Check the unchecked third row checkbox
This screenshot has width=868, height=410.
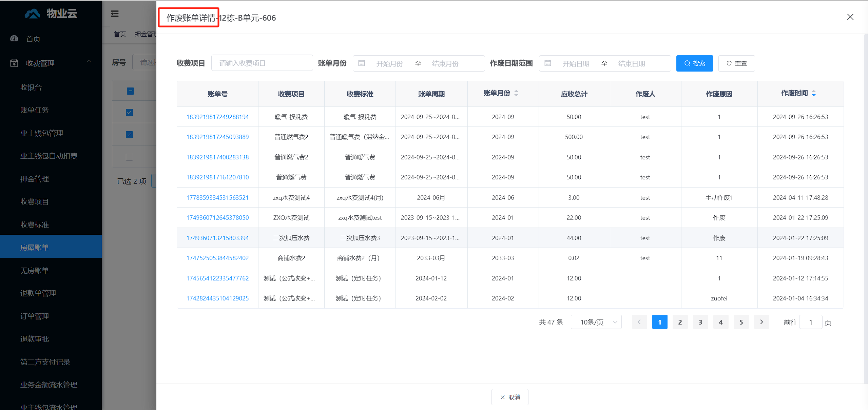point(129,157)
